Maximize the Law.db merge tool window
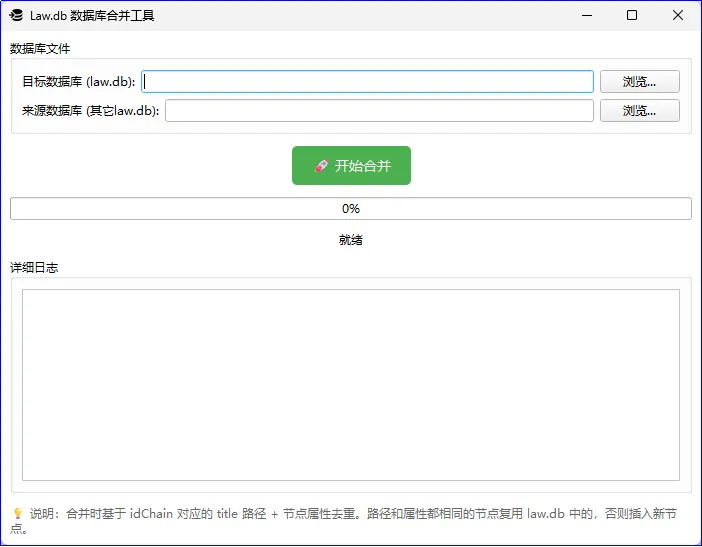Screen dimensions: 702x547 (632, 15)
